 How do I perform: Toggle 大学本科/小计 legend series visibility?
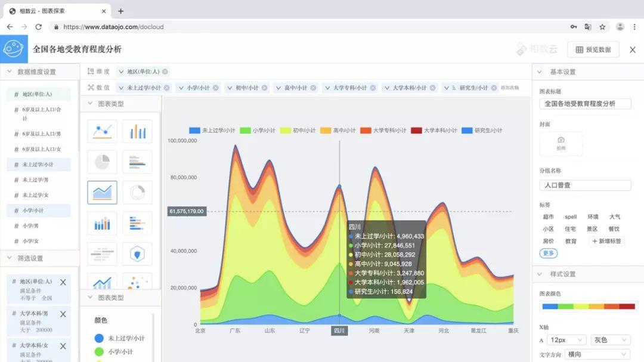(434, 130)
